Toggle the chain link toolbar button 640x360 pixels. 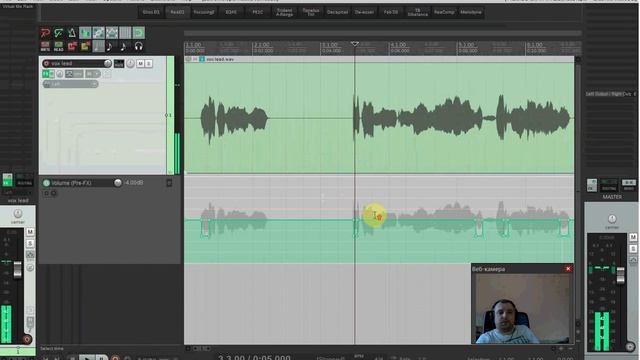[x=98, y=33]
